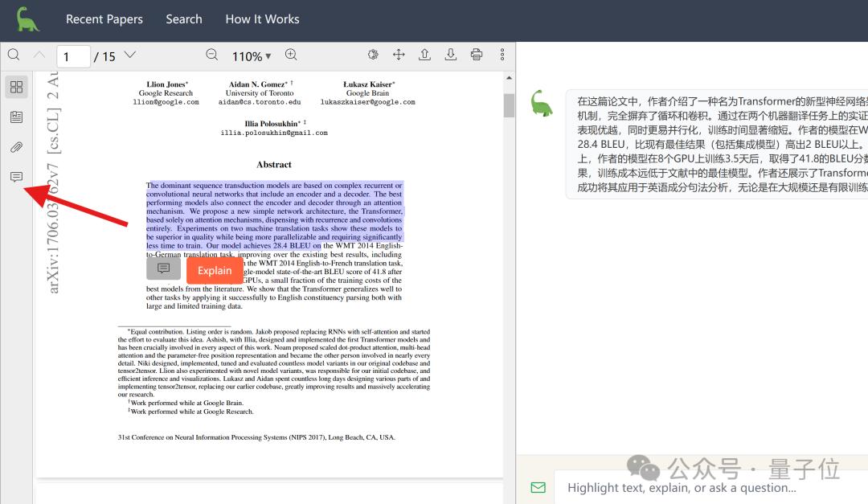The image size is (868, 504).
Task: Go to next page with down chevron
Action: pos(129,55)
